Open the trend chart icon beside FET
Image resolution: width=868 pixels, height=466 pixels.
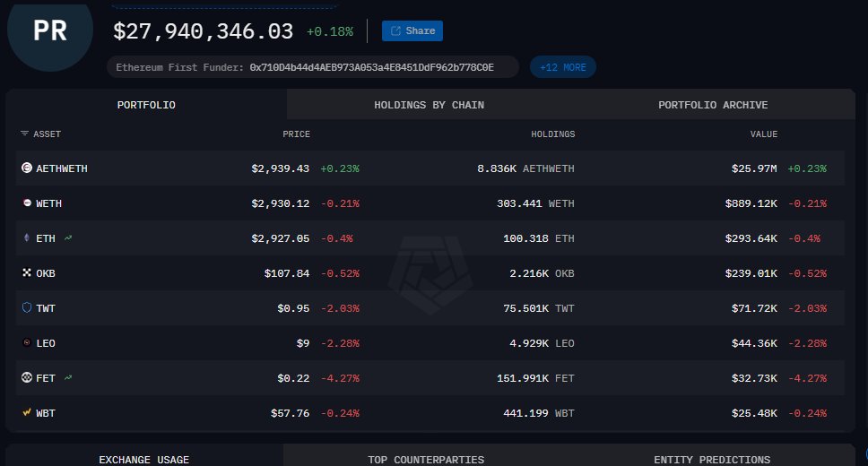(68, 378)
